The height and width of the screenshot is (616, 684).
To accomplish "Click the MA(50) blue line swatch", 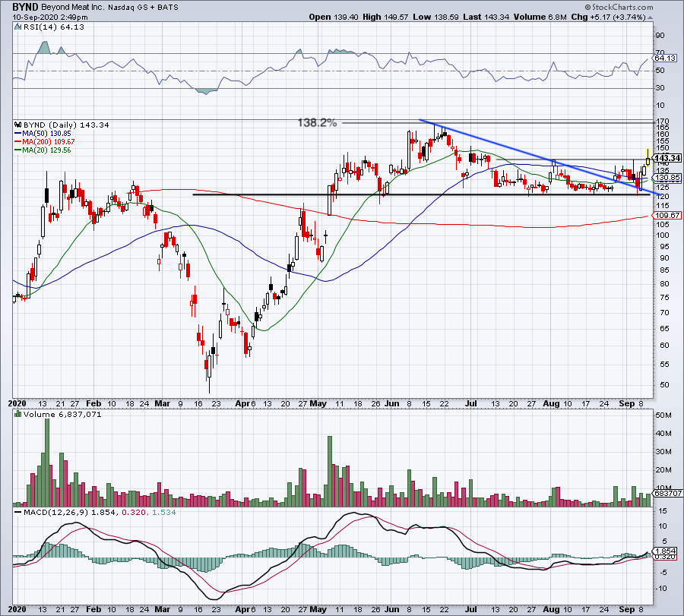I will pyautogui.click(x=18, y=134).
